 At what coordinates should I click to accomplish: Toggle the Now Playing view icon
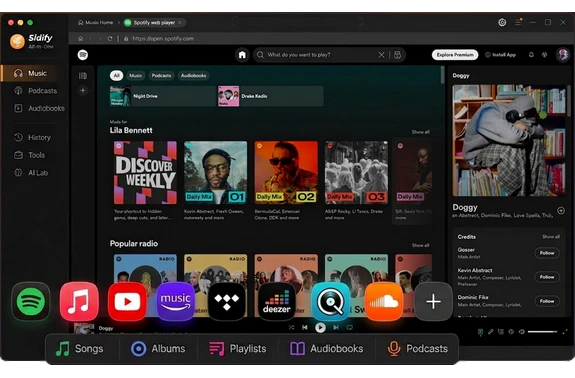480,332
